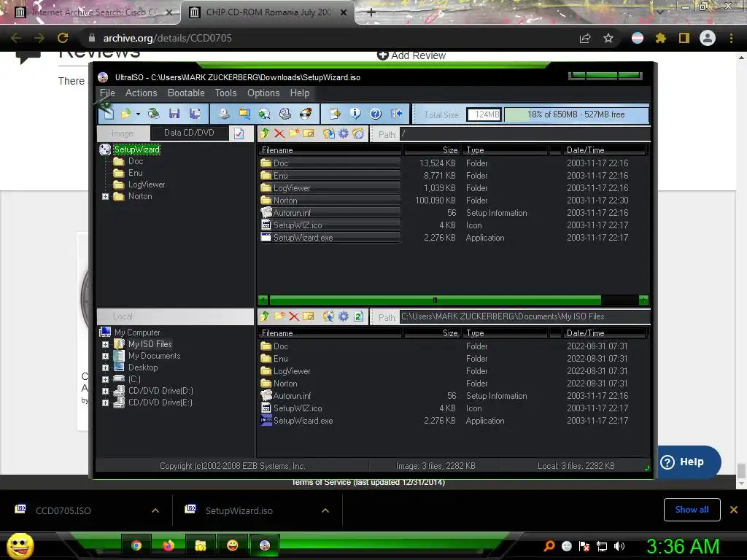Click the Open image folder icon

(126, 114)
